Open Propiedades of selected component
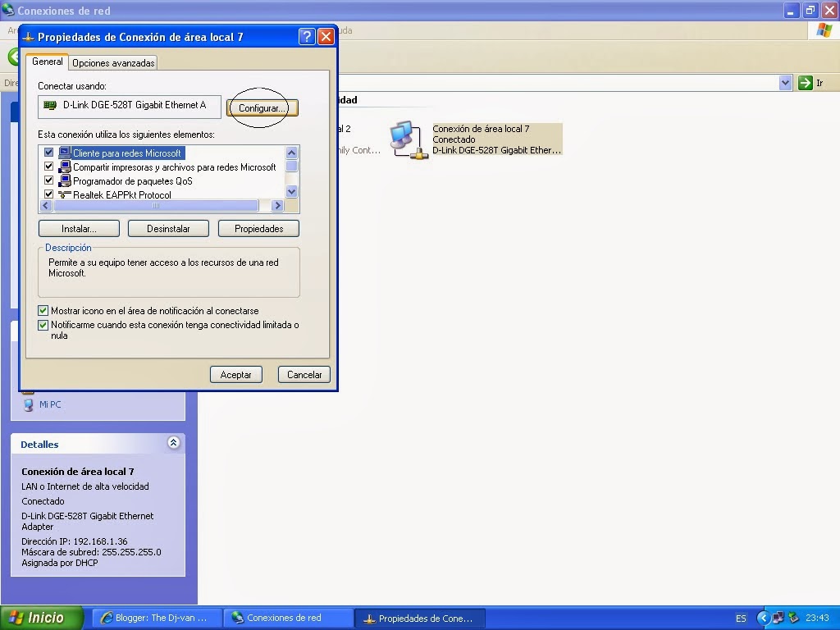 coord(258,229)
